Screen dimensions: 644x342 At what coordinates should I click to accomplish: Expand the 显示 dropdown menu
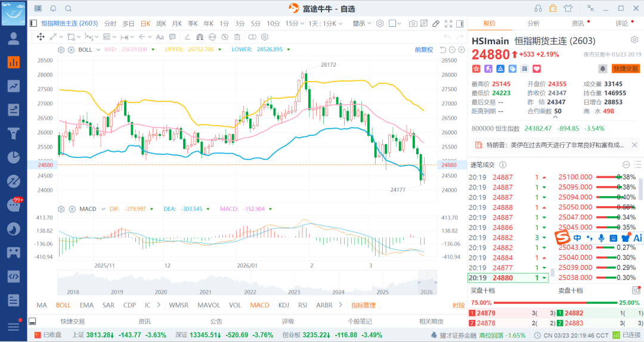[x=361, y=23]
